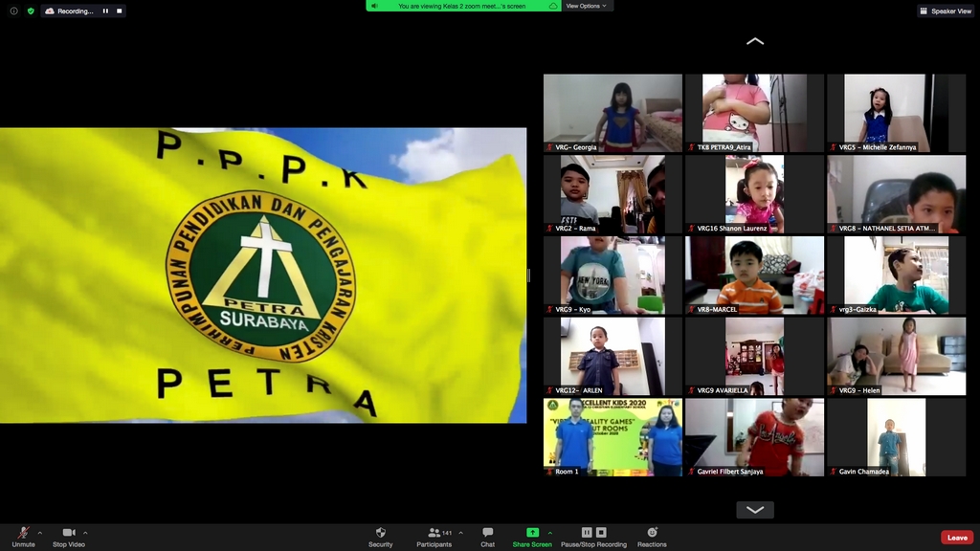Unmute the microphone
The image size is (980, 551).
(x=23, y=534)
